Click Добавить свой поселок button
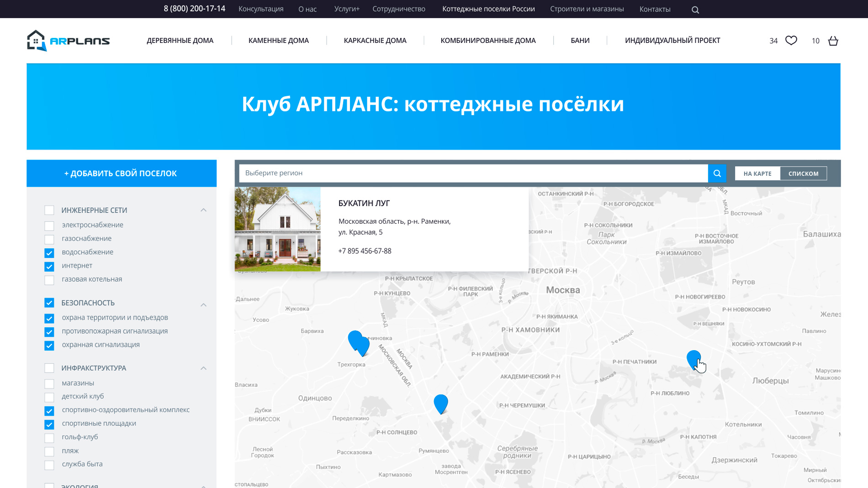The width and height of the screenshot is (868, 488). click(121, 173)
